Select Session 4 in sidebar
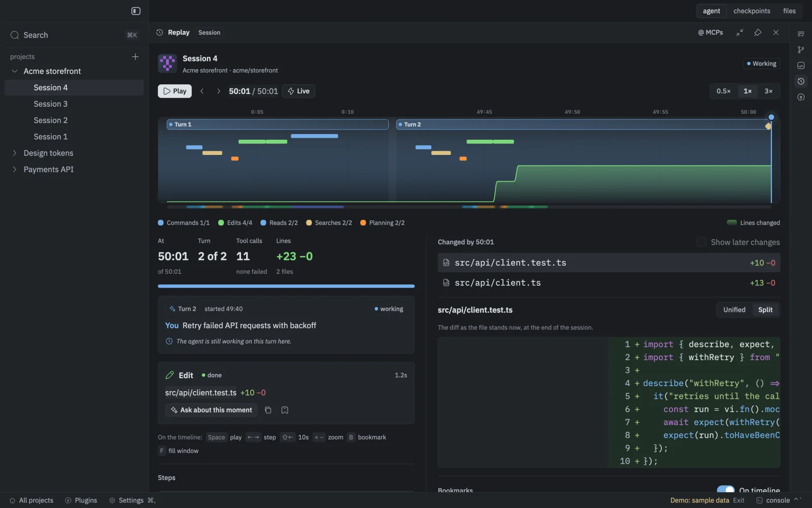812x508 pixels. tap(74, 87)
